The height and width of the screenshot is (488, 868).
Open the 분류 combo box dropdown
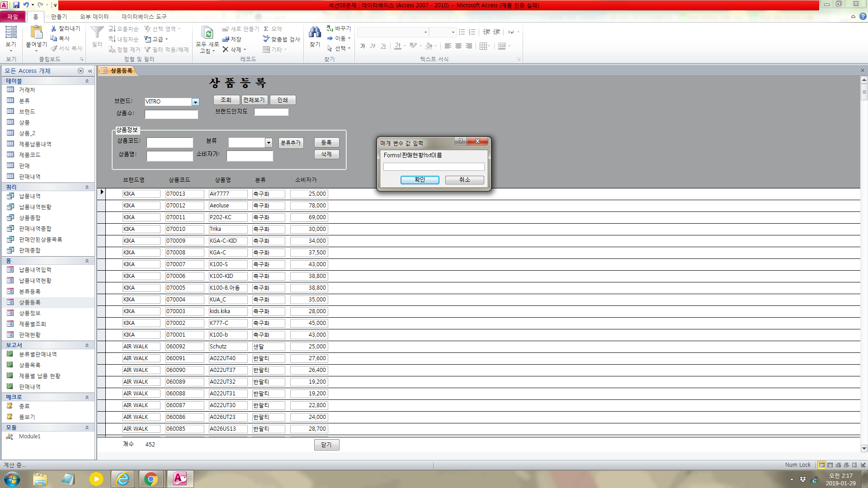(x=269, y=143)
